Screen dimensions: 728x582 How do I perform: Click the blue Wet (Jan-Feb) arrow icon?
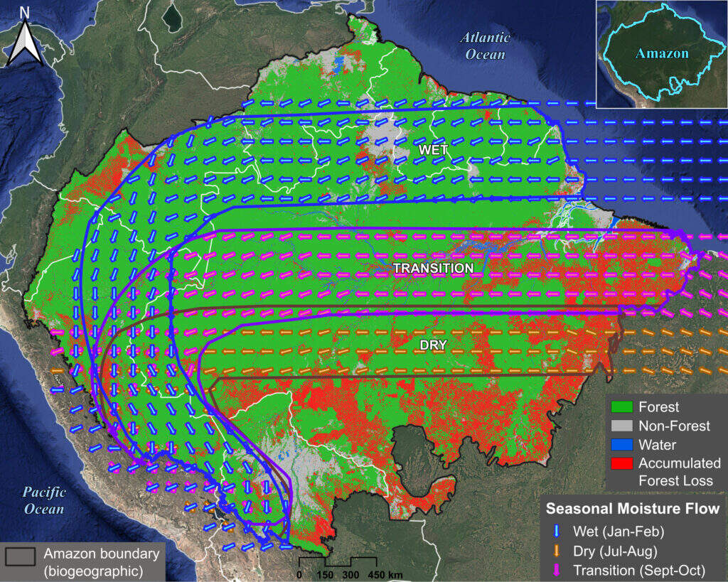click(556, 531)
